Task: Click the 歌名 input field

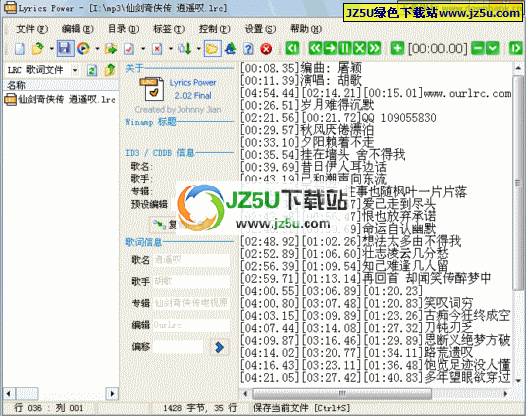Action: pyautogui.click(x=192, y=260)
